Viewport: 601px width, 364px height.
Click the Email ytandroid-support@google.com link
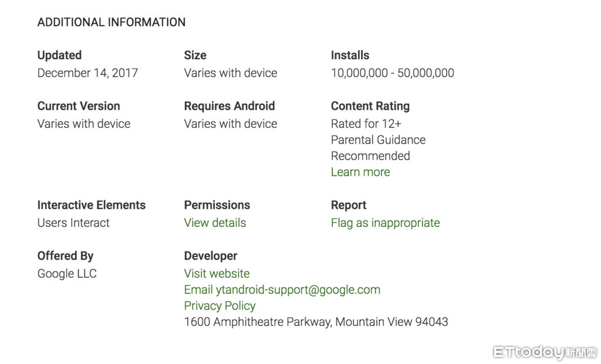point(282,290)
